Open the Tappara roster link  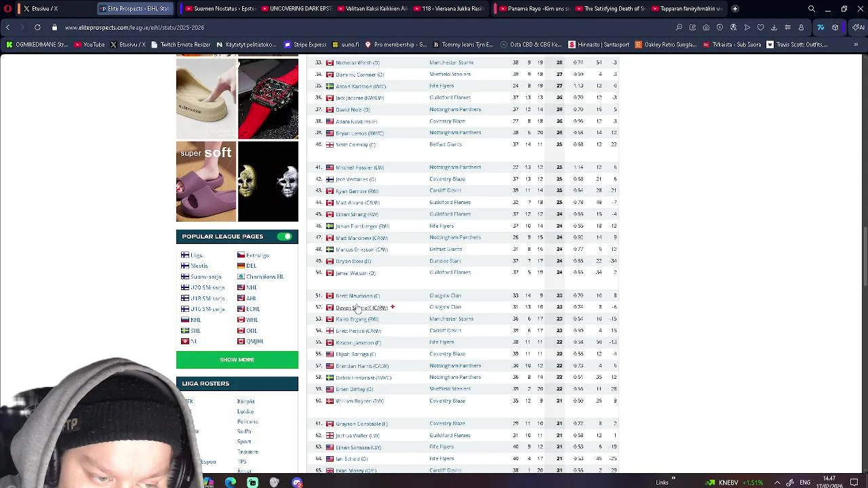click(x=248, y=451)
